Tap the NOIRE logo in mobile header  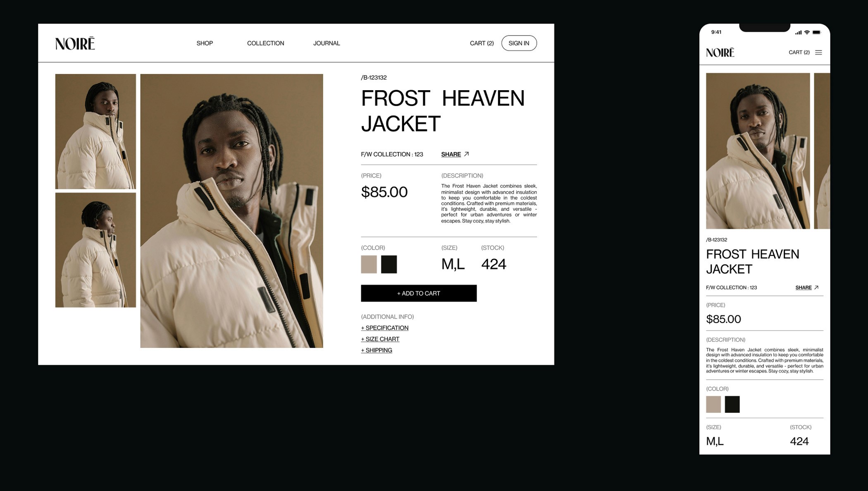tap(720, 53)
